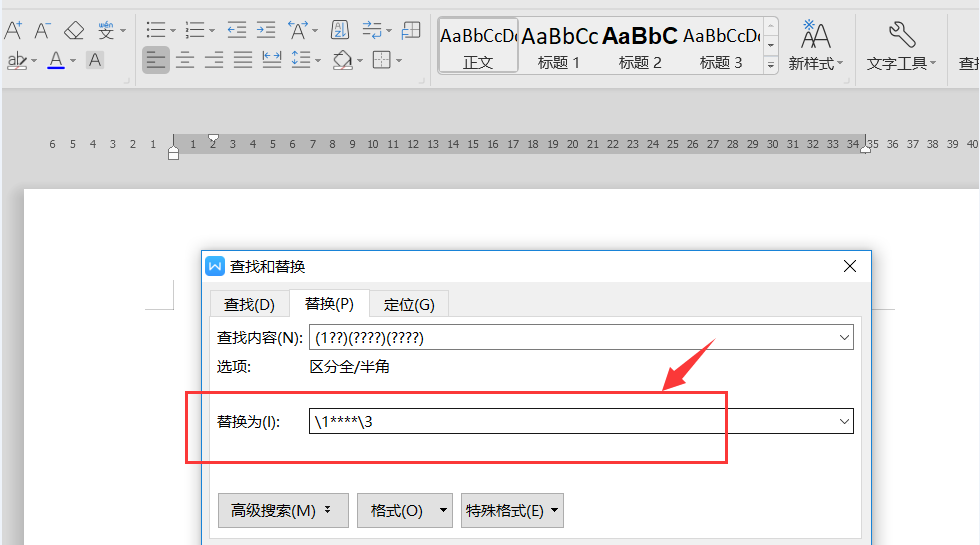Open the 文字工具 dropdown arrow
This screenshot has width=980, height=545.
click(932, 63)
